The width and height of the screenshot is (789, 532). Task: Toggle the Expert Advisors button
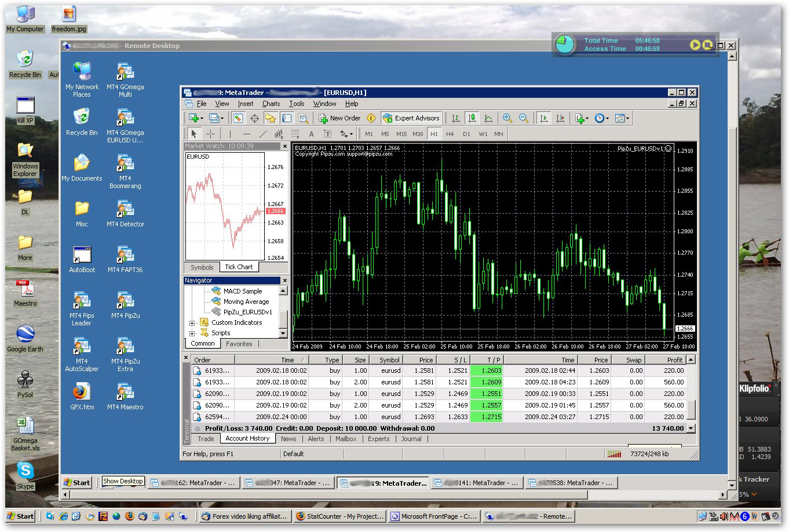click(x=411, y=118)
